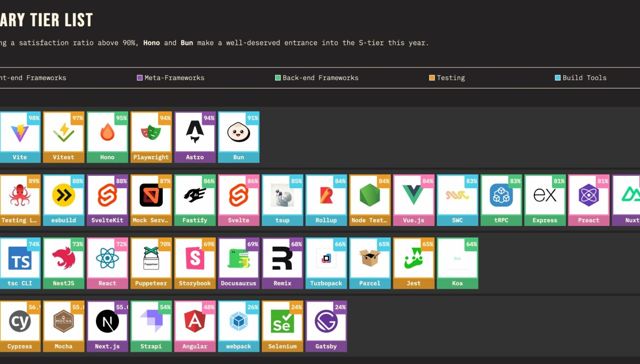
Task: Click the Playwright name label
Action: (x=151, y=157)
